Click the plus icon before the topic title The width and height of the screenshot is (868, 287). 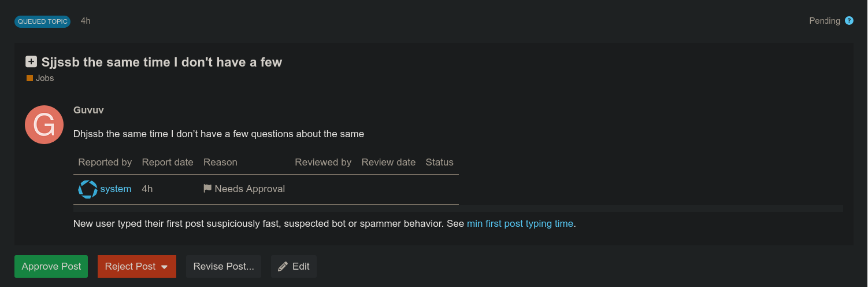click(x=31, y=62)
